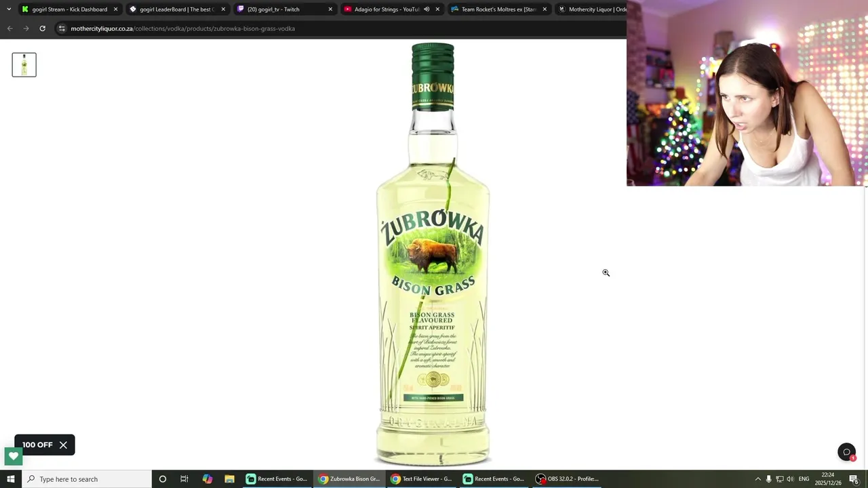The height and width of the screenshot is (488, 868).
Task: Switch to Text File Viewer Chrome window
Action: click(422, 479)
